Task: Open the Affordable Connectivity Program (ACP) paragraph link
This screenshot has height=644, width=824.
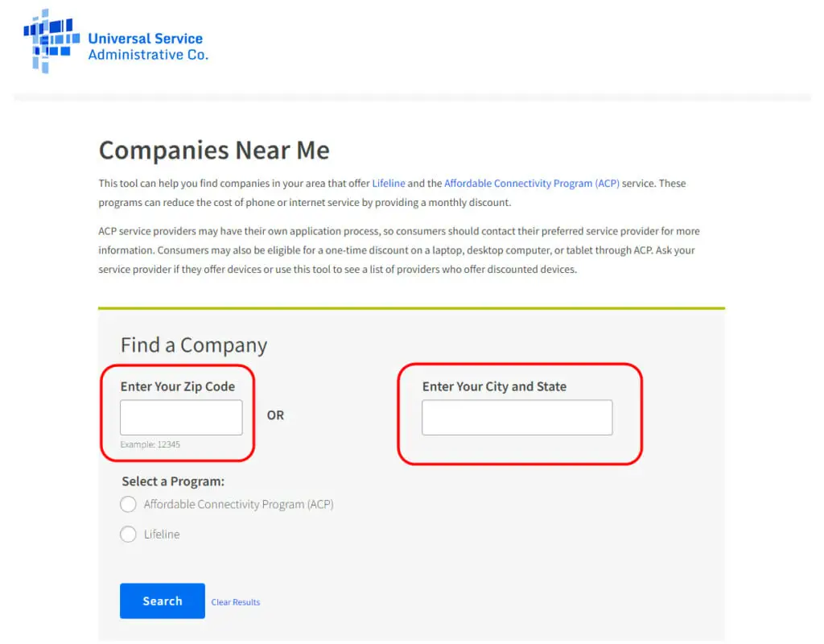Action: (531, 184)
